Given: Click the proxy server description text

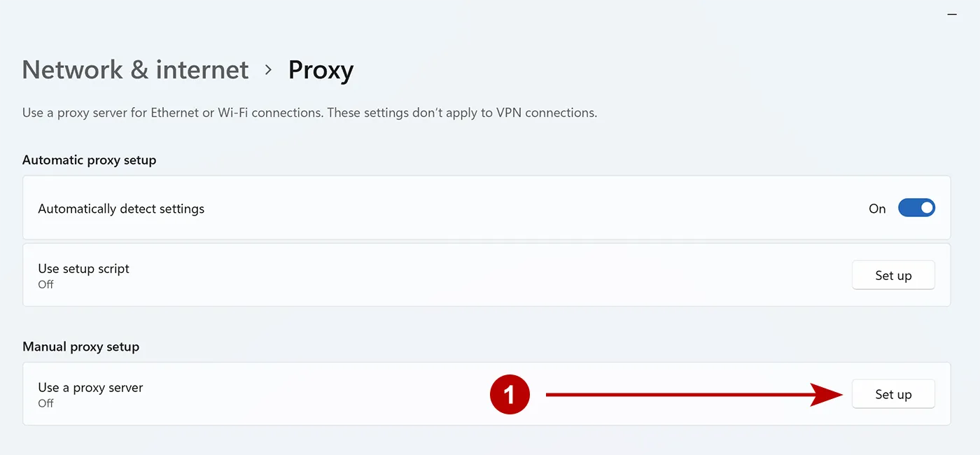Looking at the screenshot, I should tap(309, 112).
